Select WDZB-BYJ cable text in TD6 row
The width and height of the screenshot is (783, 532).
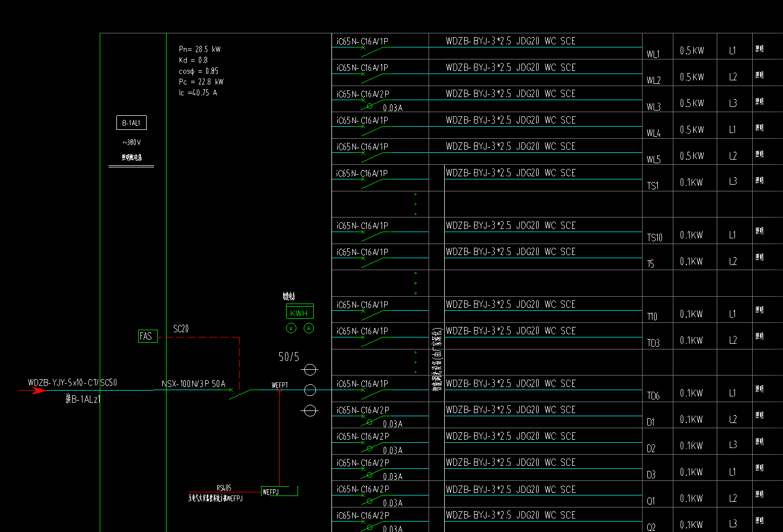click(x=511, y=384)
